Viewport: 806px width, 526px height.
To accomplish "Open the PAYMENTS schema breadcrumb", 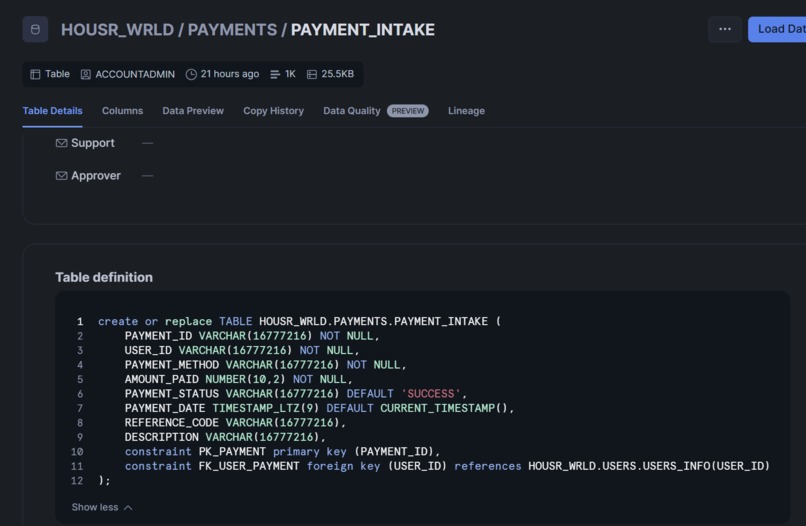I will coord(232,30).
